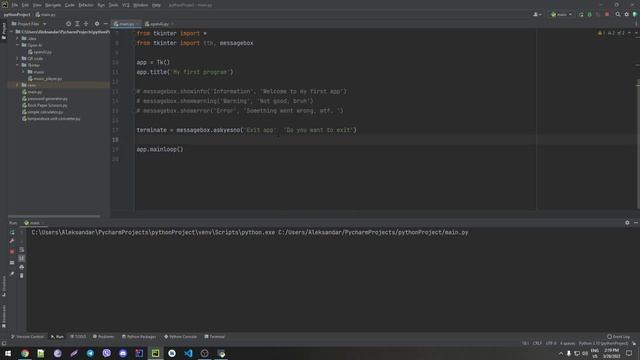
Task: Open Chrome from the taskbar
Action: point(25,353)
